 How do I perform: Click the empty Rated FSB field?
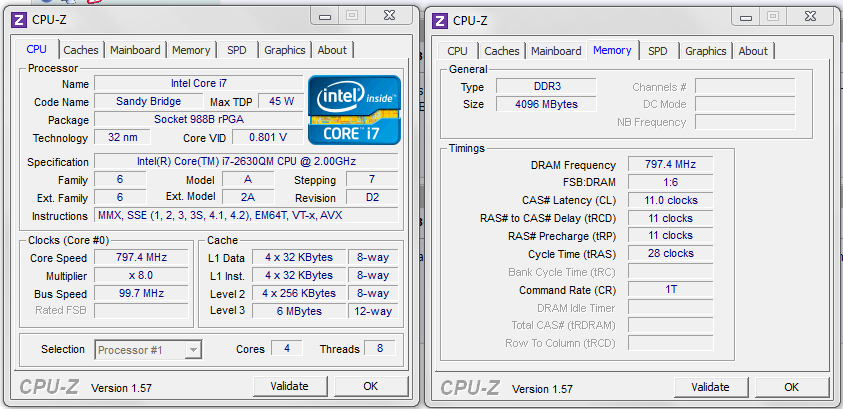point(141,311)
